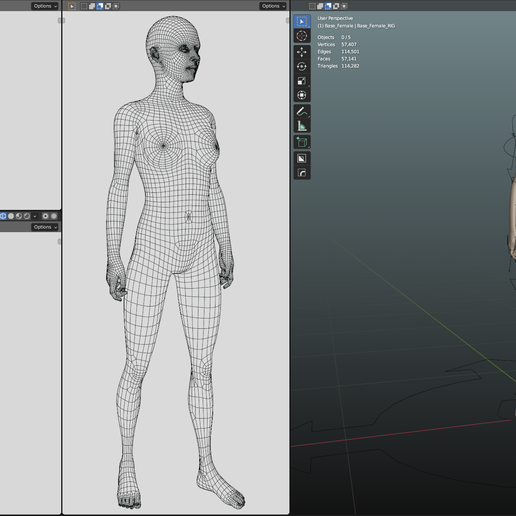This screenshot has width=516, height=516.
Task: Set selection mode to New in the middle viewport header
Action: [84, 6]
